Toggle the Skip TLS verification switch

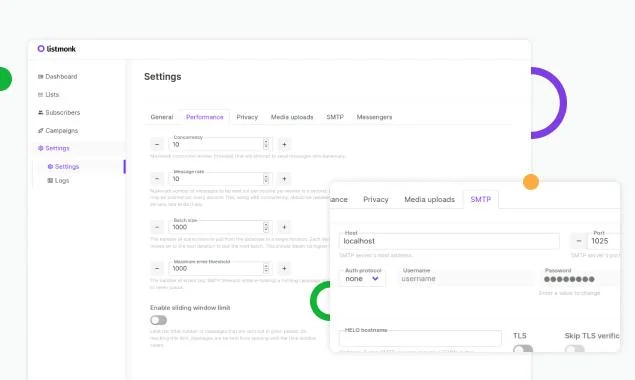(x=575, y=348)
